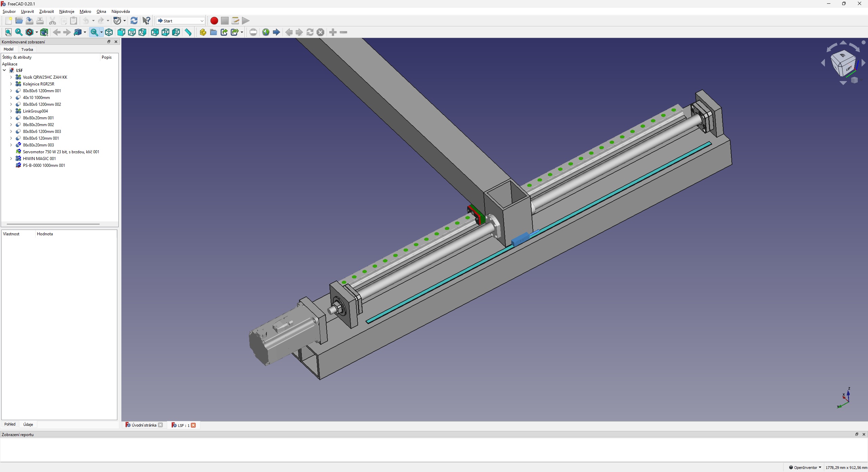
Task: Start macro recording with red button
Action: pyautogui.click(x=214, y=21)
